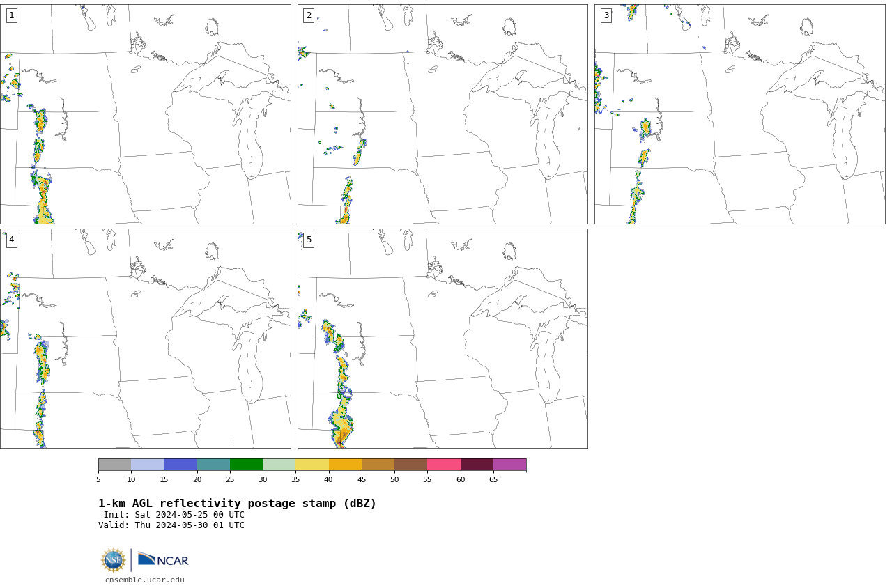Select the purple 65+ dBZ swatch
The width and height of the screenshot is (892, 588).
tap(509, 465)
